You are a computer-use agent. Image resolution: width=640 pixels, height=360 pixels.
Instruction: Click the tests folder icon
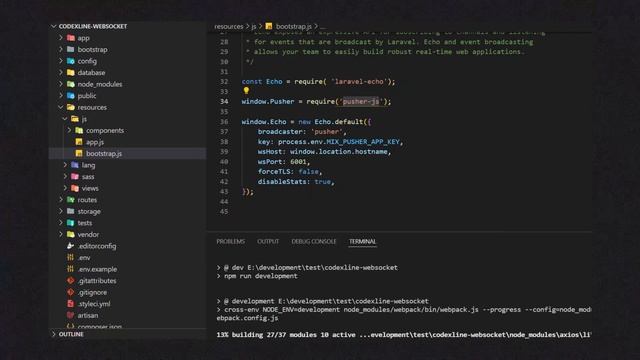click(71, 223)
